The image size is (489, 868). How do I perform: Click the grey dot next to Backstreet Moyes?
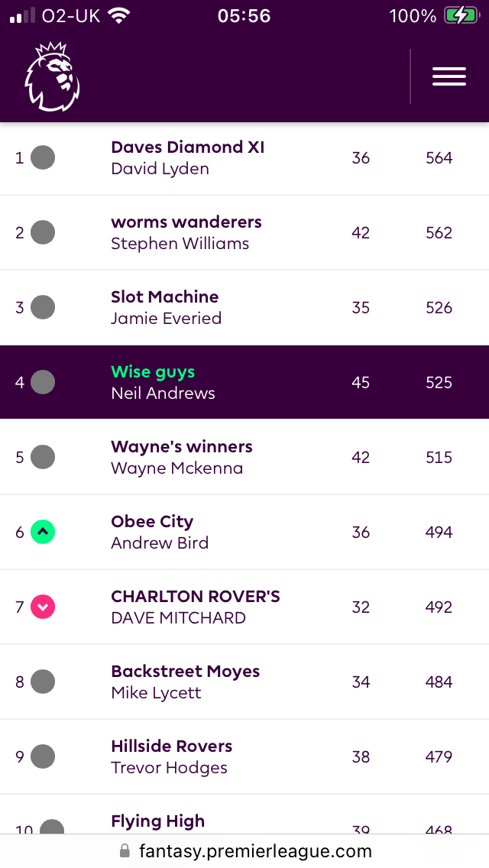(x=43, y=682)
